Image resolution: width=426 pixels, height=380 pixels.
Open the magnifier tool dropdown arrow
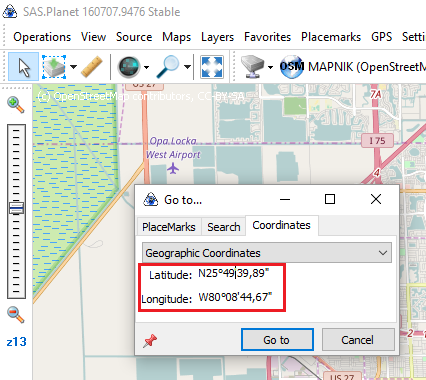coord(187,67)
